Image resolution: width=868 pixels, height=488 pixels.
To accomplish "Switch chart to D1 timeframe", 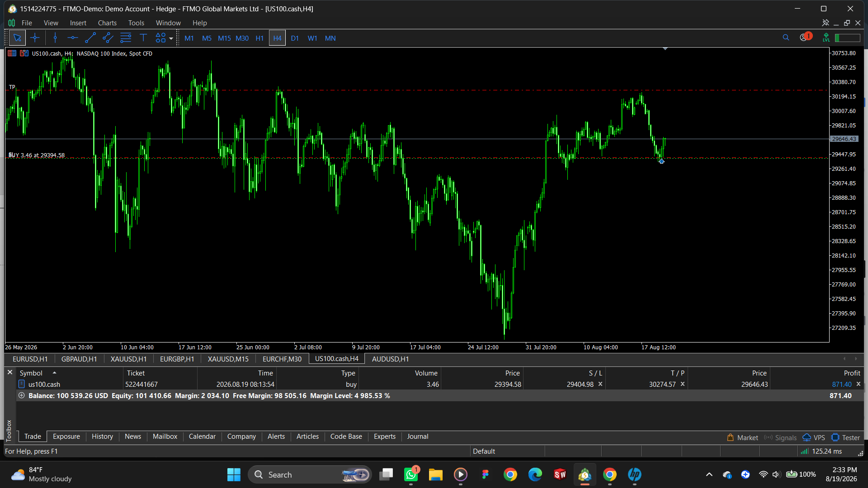I will pyautogui.click(x=295, y=38).
